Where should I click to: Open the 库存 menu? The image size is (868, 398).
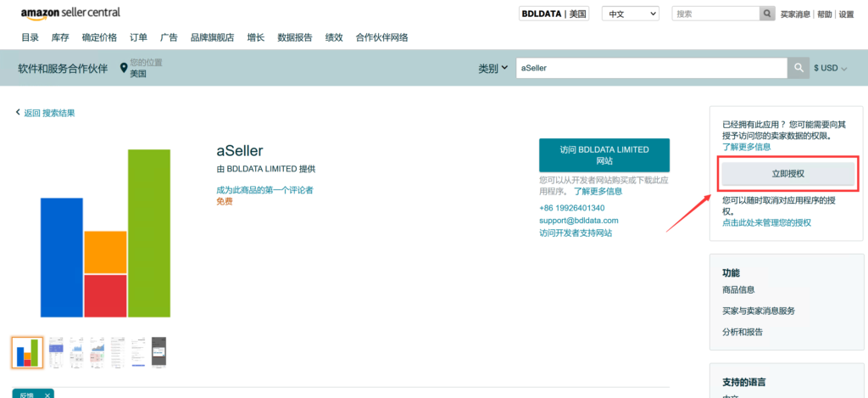60,37
